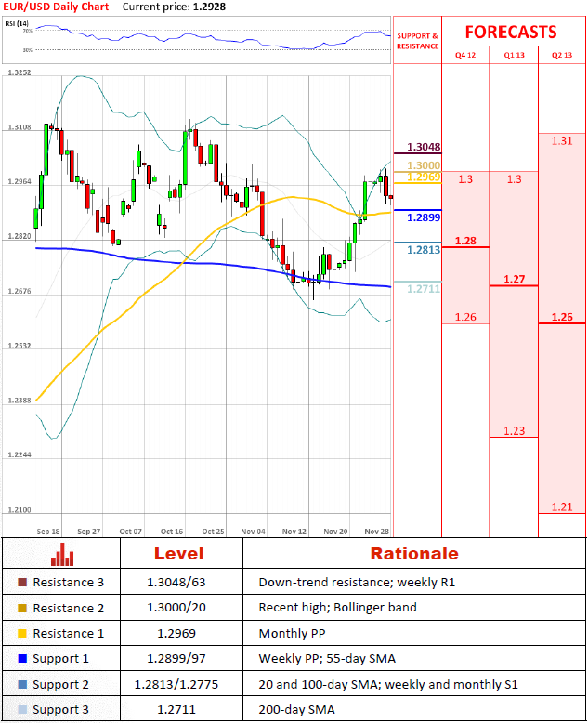Click the Q4 12 low forecast 1.26
The width and height of the screenshot is (588, 723).
(465, 317)
